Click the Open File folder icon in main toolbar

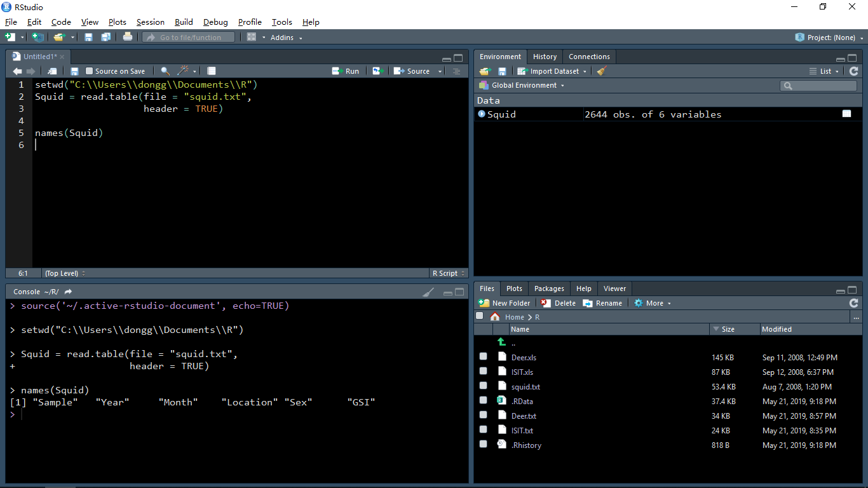point(59,37)
